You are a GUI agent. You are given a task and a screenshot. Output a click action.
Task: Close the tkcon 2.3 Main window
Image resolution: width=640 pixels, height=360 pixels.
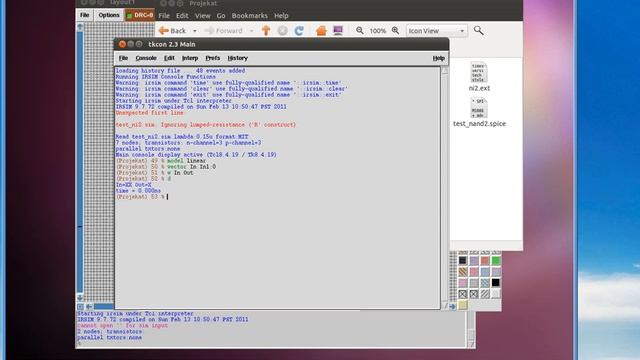tap(122, 44)
